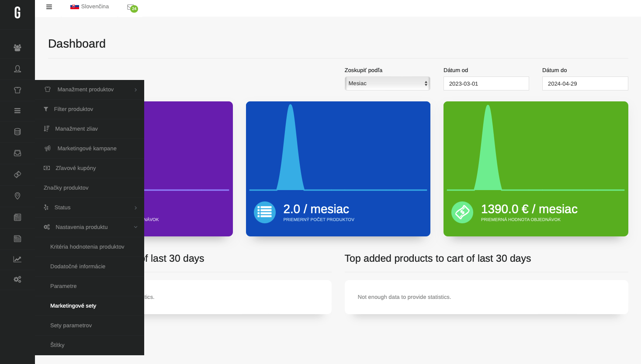Open Manažment zliav menu item
Image resolution: width=641 pixels, height=364 pixels.
pos(90,129)
